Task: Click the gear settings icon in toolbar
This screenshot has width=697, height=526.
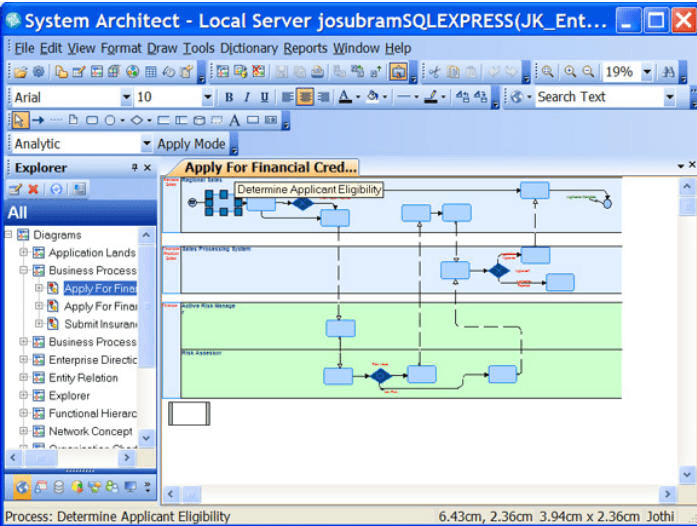Action: pyautogui.click(x=39, y=72)
